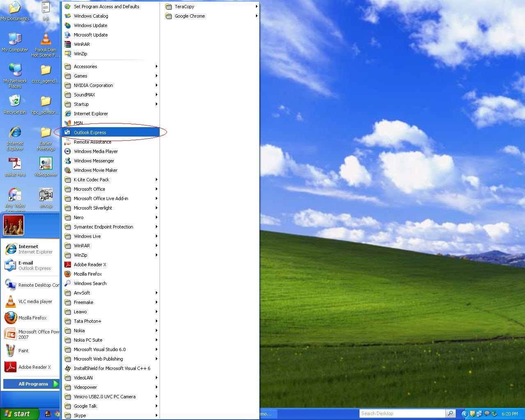Image resolution: width=525 pixels, height=420 pixels.
Task: Expand the TeraCopy submenu arrow
Action: [x=256, y=7]
